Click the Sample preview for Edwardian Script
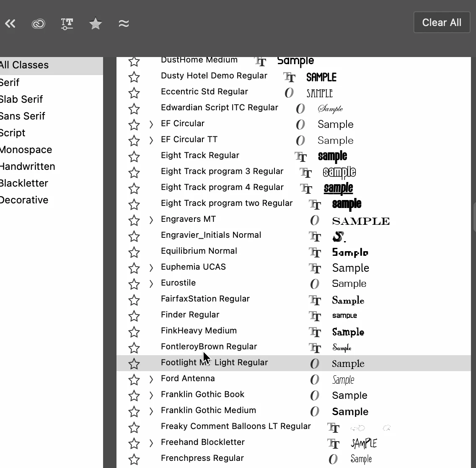 (x=330, y=109)
